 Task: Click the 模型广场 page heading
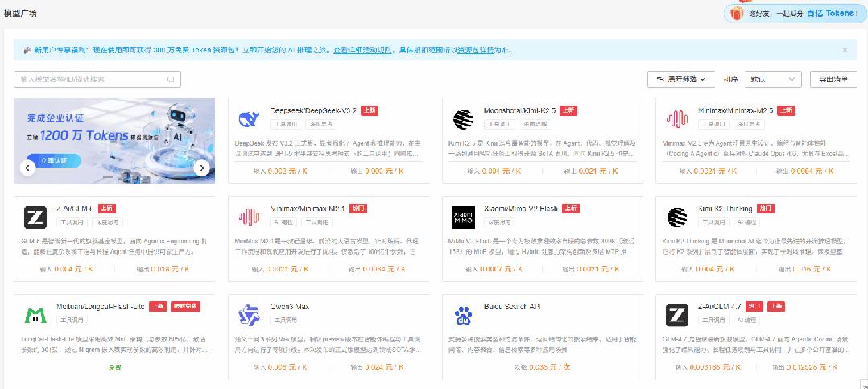click(x=20, y=13)
